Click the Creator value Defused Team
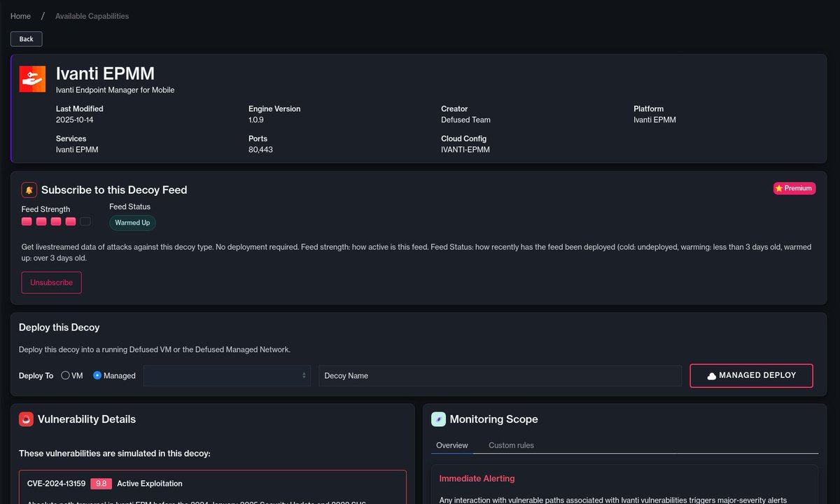 point(465,120)
